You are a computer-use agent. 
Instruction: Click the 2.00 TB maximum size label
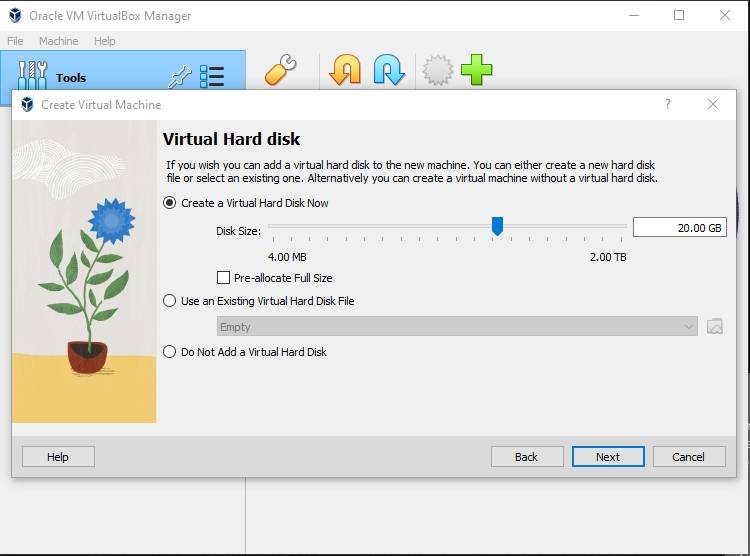point(608,257)
